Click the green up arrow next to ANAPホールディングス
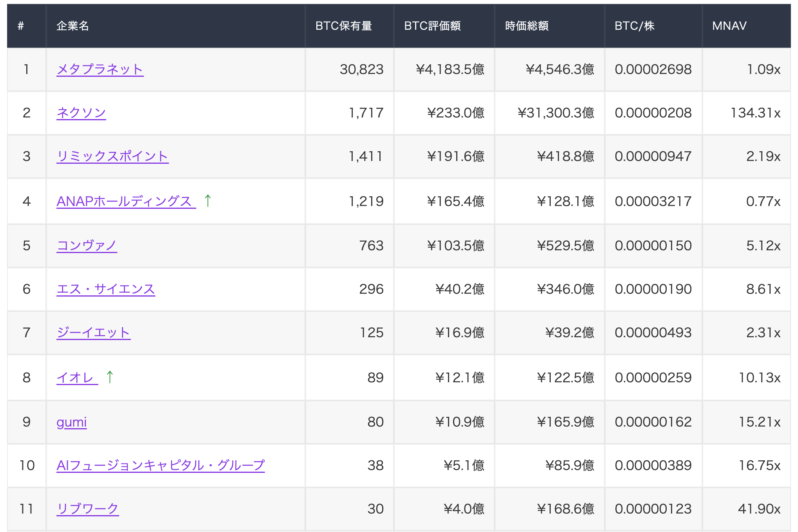 coord(208,201)
